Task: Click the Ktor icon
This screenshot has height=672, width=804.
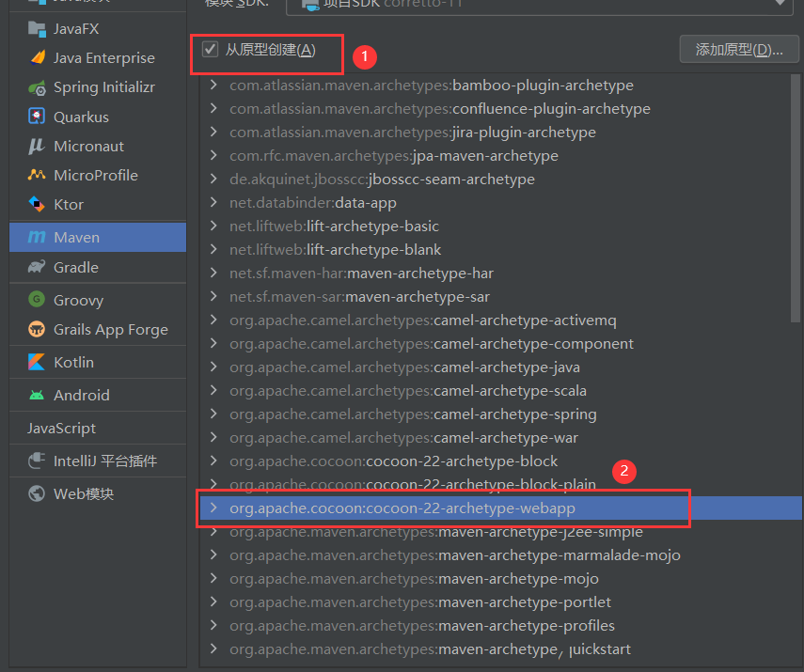Action: click(37, 205)
